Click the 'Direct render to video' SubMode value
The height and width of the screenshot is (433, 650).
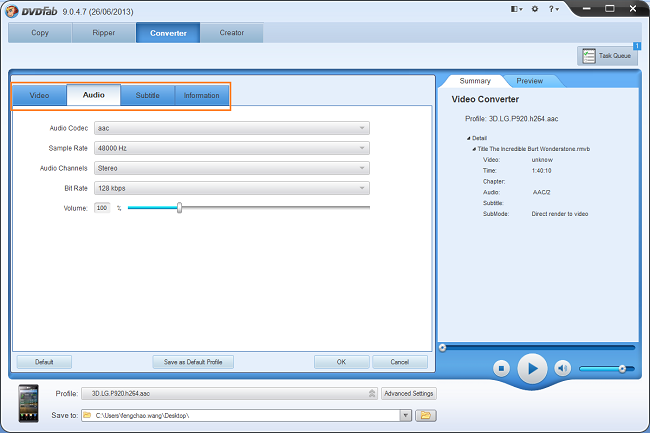coord(560,214)
